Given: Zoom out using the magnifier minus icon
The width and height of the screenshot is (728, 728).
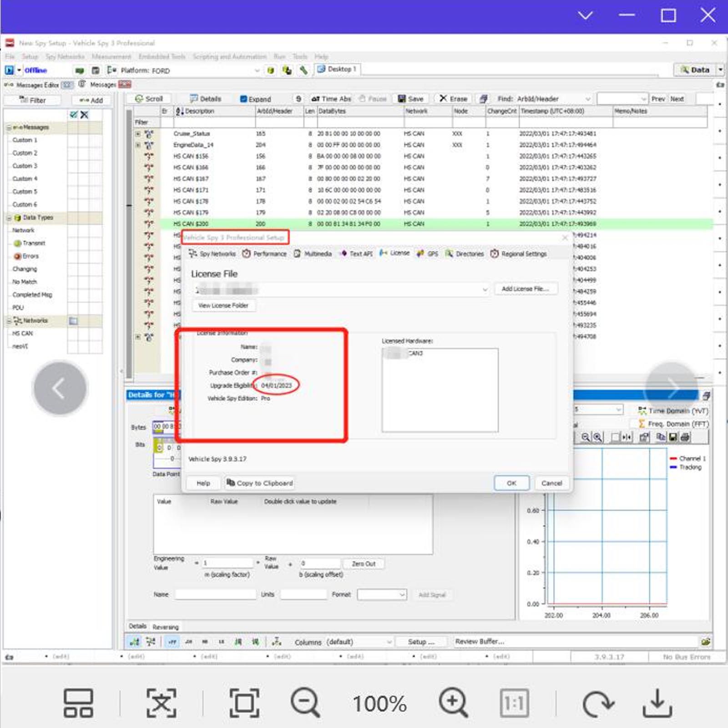Looking at the screenshot, I should [x=305, y=703].
